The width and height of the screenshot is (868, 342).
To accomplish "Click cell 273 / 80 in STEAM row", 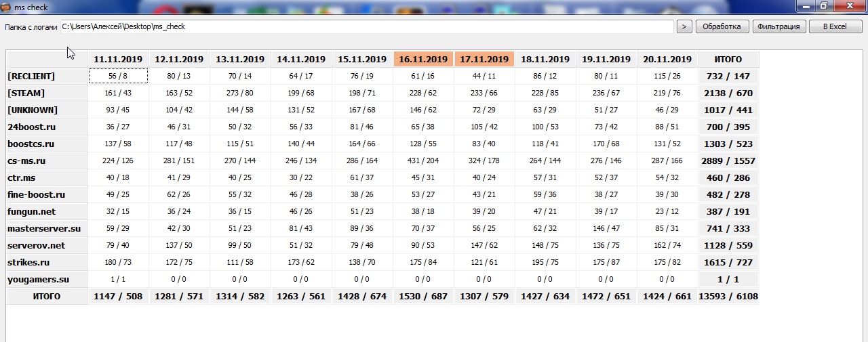I will tap(240, 93).
